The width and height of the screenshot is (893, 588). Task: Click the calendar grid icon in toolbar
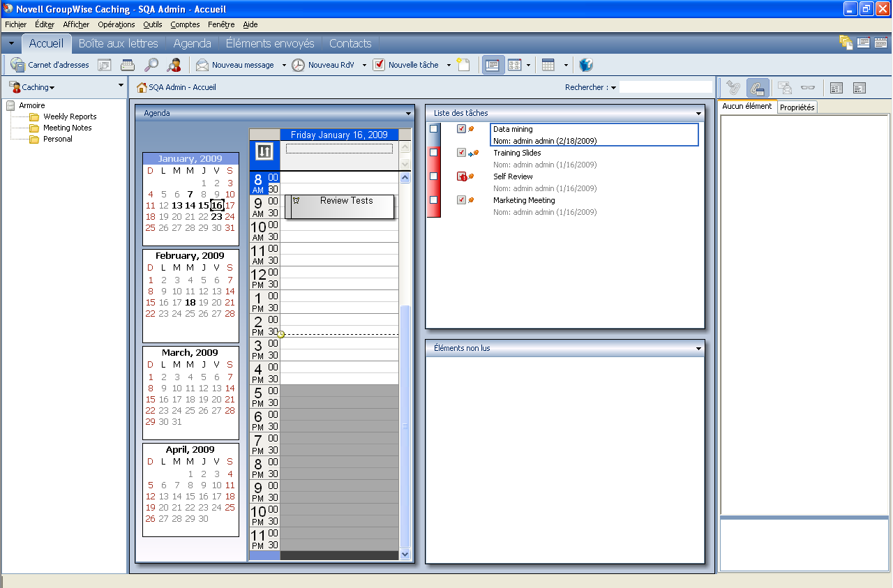click(x=548, y=65)
